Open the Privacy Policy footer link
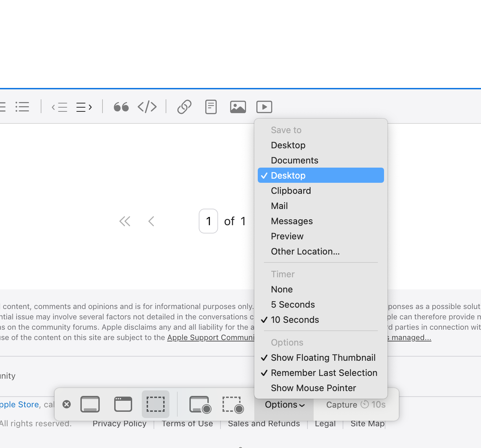 pos(119,424)
